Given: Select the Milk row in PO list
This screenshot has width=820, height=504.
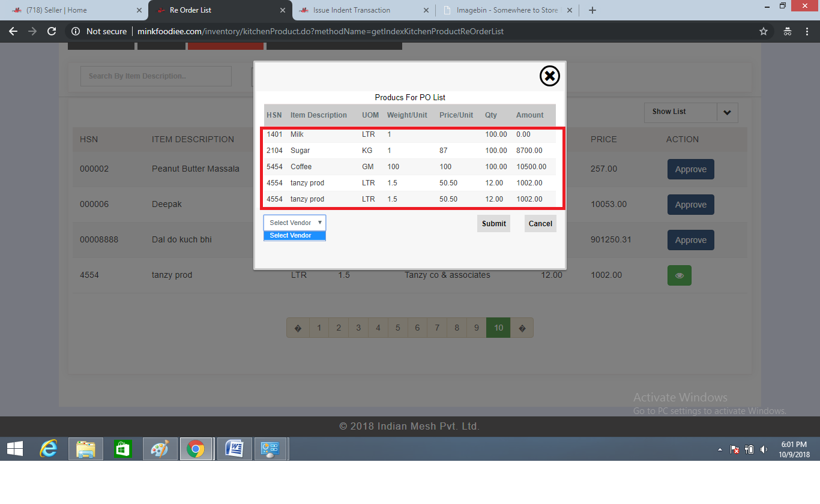Looking at the screenshot, I should click(410, 134).
